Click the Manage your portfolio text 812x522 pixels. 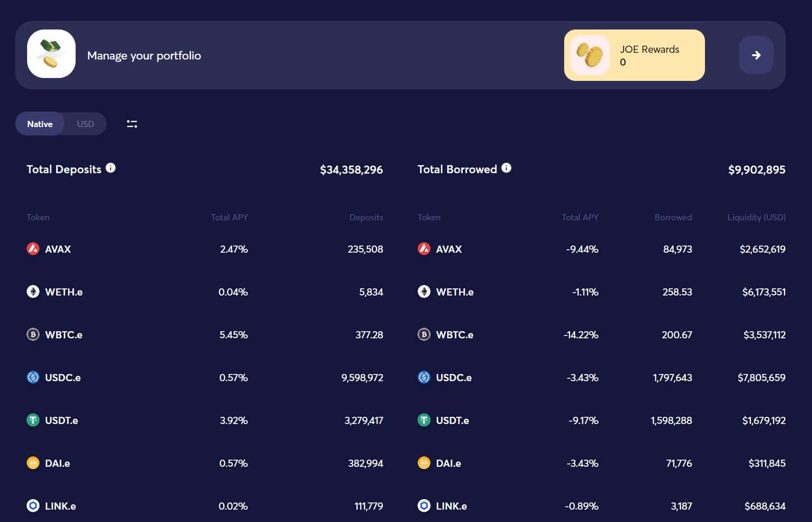click(x=144, y=56)
